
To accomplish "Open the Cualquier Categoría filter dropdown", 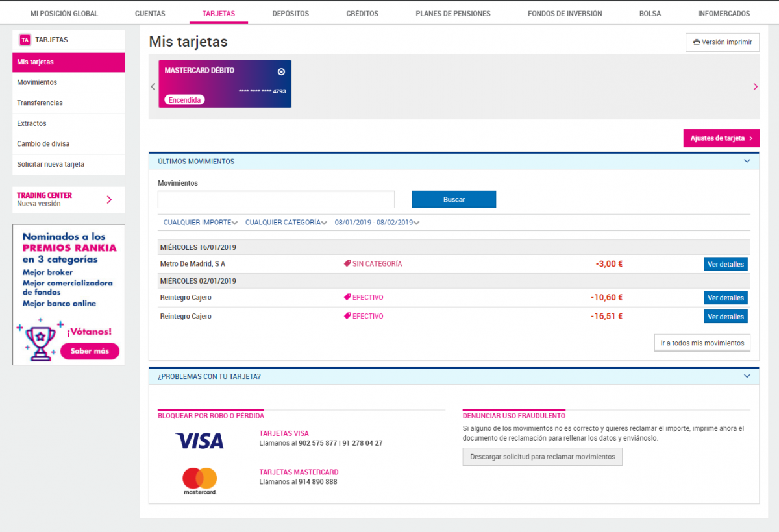I will (x=286, y=223).
